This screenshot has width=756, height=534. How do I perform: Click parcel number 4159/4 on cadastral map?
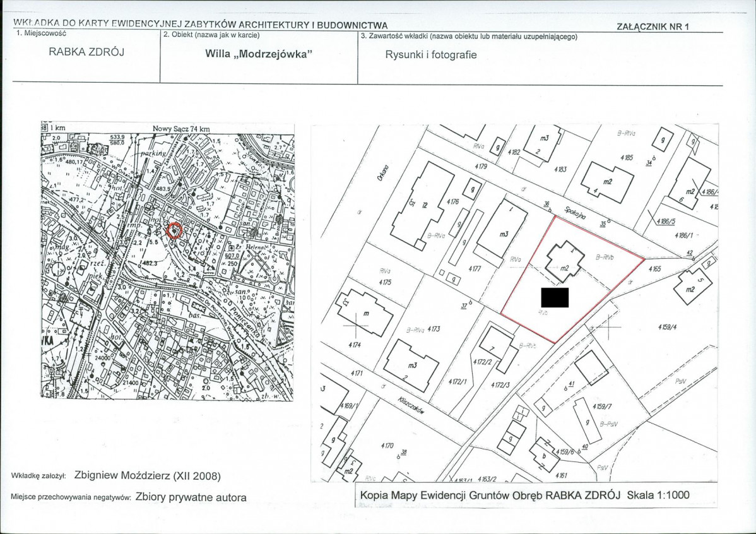point(666,327)
